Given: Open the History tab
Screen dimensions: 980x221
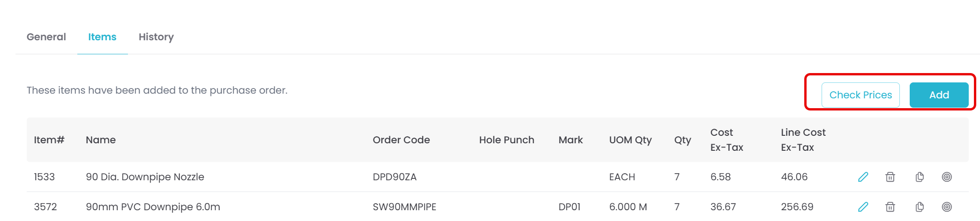Looking at the screenshot, I should tap(156, 37).
